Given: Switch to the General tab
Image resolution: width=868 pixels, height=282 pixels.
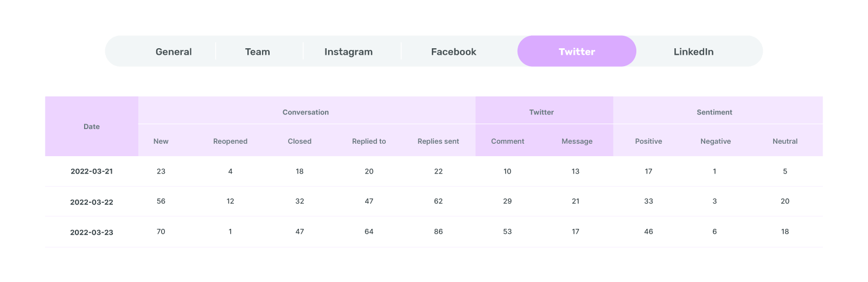Looking at the screenshot, I should pyautogui.click(x=174, y=52).
